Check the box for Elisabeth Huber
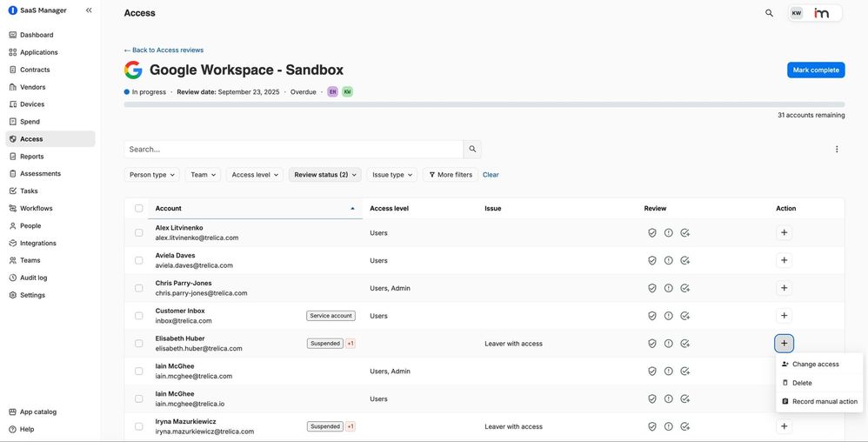The width and height of the screenshot is (868, 442). (139, 344)
